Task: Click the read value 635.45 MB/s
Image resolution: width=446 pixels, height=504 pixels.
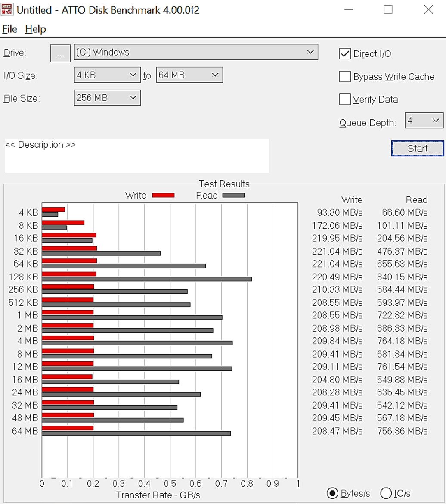Action: click(402, 392)
